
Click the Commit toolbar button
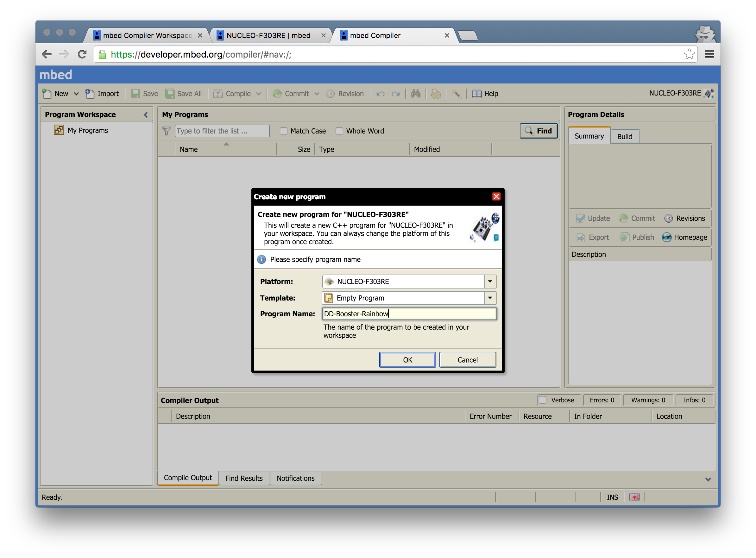291,94
